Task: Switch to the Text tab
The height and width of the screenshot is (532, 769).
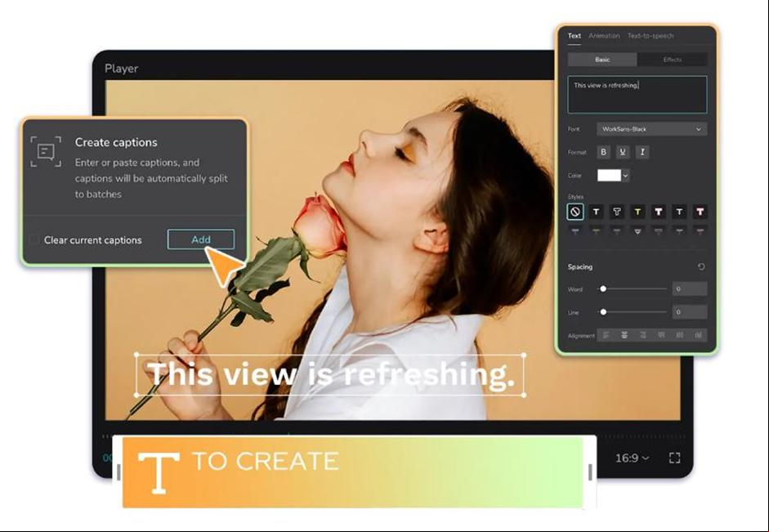Action: coord(575,36)
